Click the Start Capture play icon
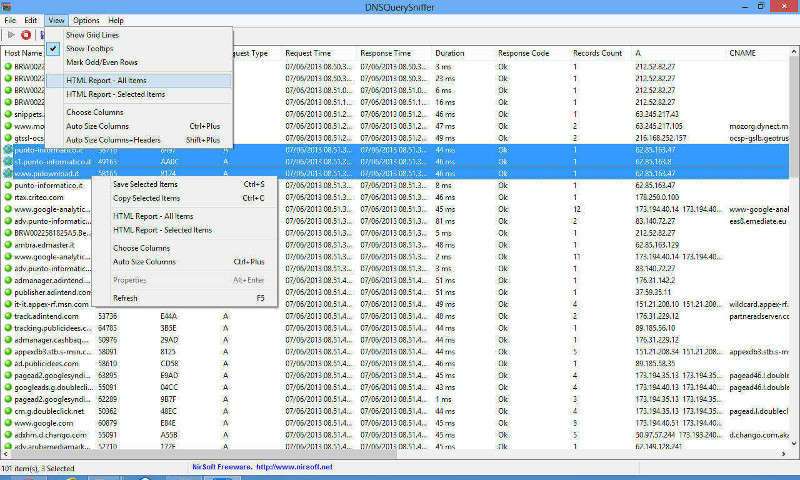Image resolution: width=800 pixels, height=480 pixels. coord(11,35)
